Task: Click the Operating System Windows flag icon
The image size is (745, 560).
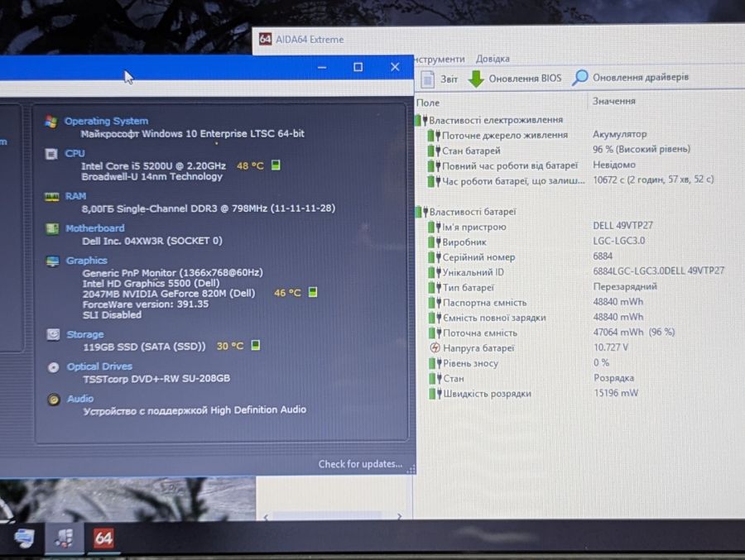Action: click(50, 122)
